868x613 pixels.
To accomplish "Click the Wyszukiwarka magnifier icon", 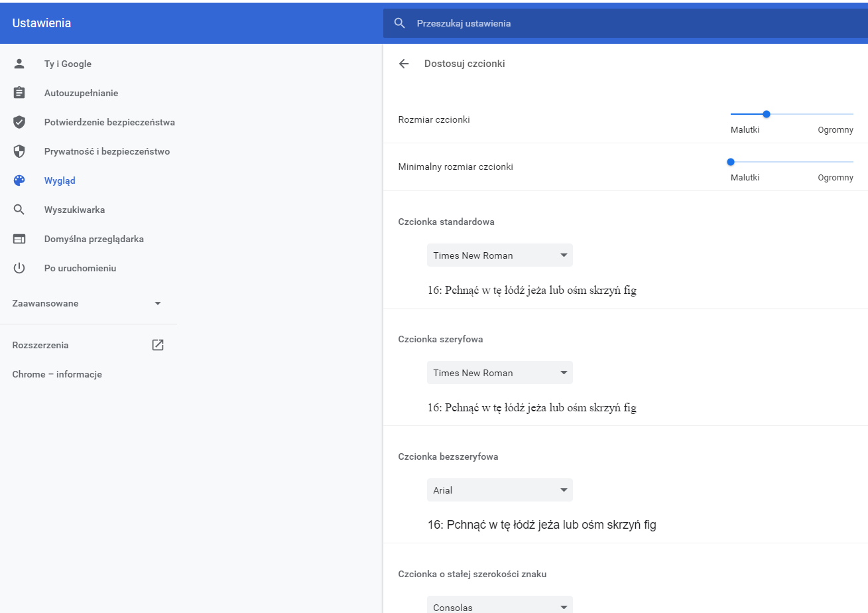I will [x=19, y=210].
